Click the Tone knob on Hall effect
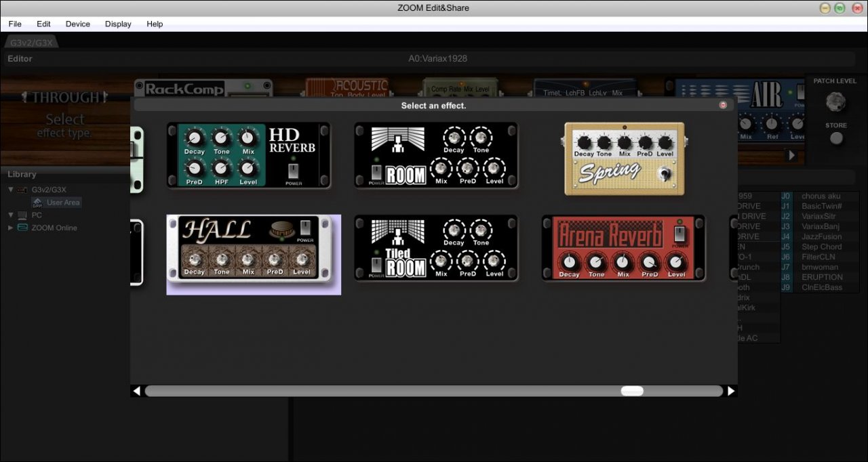868x462 pixels. pos(221,258)
